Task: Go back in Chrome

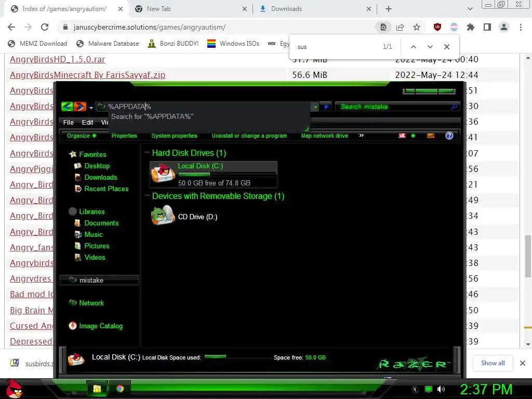Action: pos(11,27)
